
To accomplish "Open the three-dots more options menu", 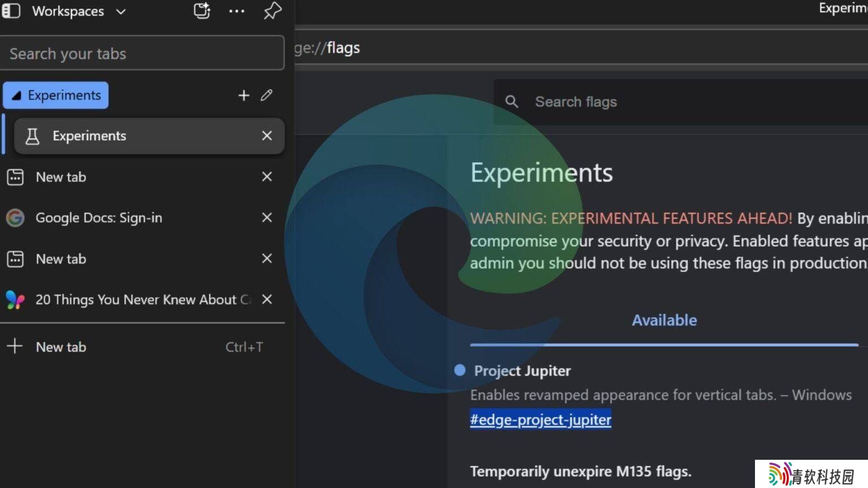I will (237, 11).
